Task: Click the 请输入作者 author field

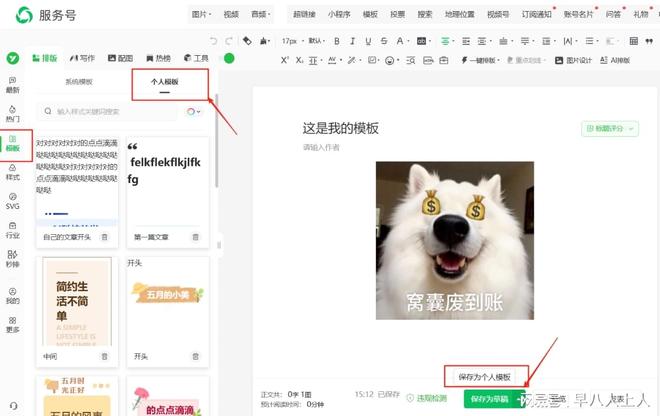Action: (321, 147)
